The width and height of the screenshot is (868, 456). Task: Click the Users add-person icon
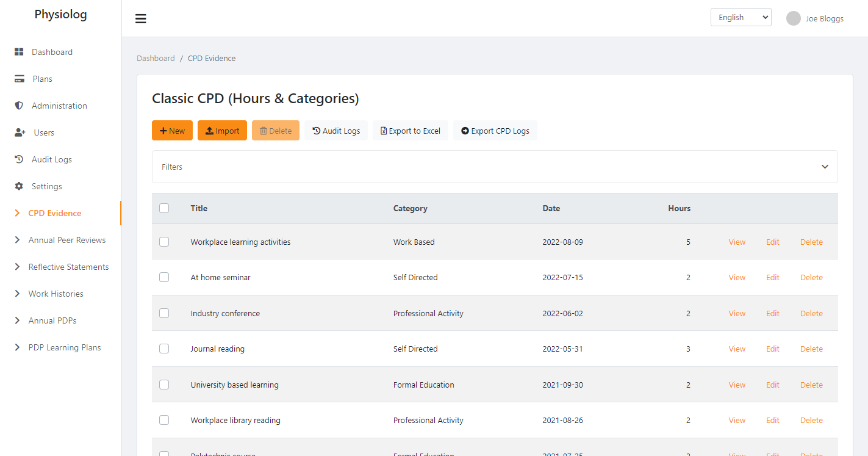(20, 132)
